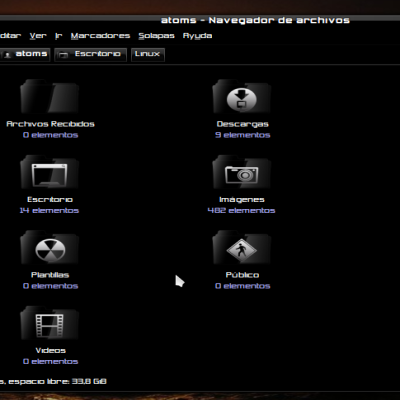Viewport: 400px width, 400px height.
Task: Click the Navegador de archivos title bar
Action: click(x=255, y=20)
